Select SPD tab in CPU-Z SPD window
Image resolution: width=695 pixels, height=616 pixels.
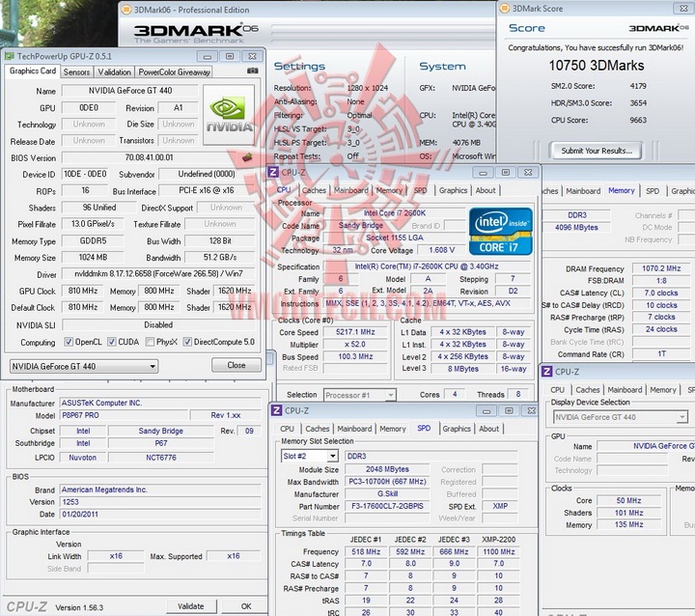click(x=424, y=429)
